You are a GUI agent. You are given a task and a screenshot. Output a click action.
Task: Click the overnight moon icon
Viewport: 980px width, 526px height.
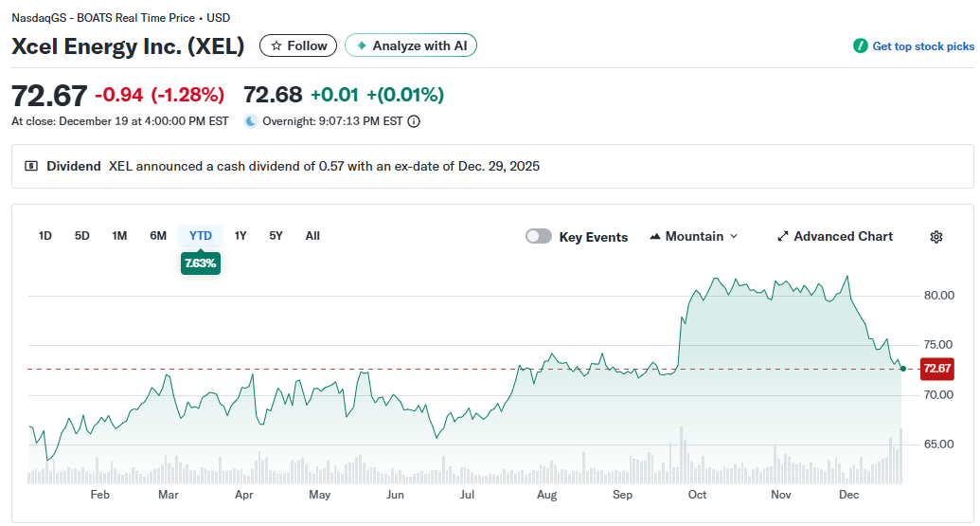tap(251, 121)
